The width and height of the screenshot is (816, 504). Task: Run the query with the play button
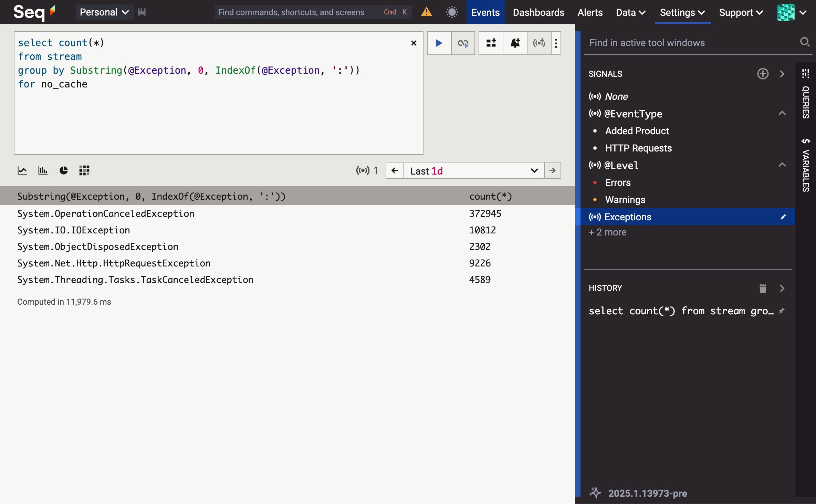pyautogui.click(x=439, y=43)
